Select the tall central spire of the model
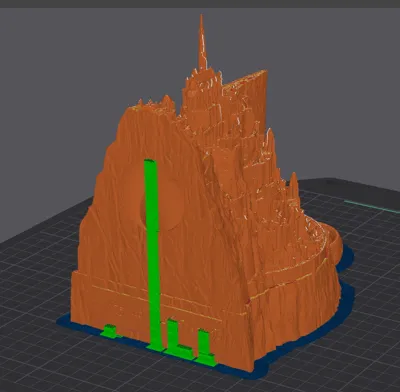This screenshot has height=392, width=400. [202, 42]
